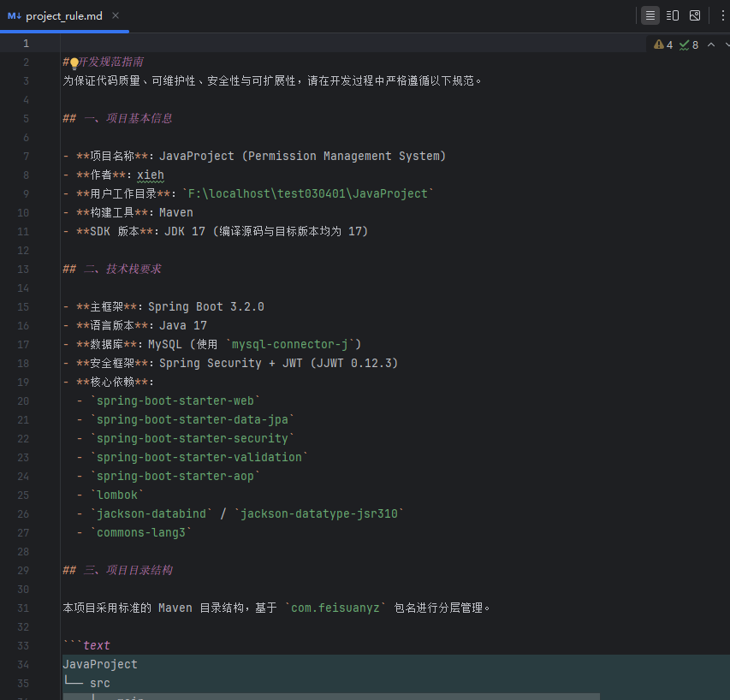Click the green typo checkmark icon
The width and height of the screenshot is (730, 700).
coord(684,44)
